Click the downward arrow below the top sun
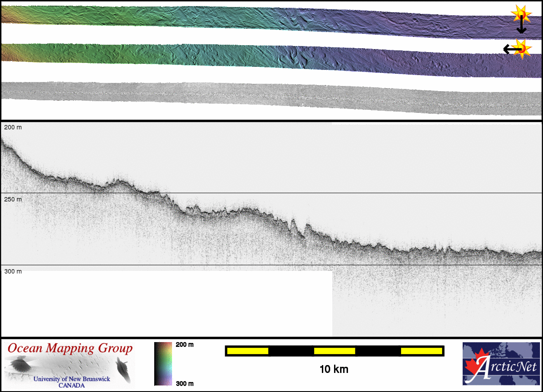 (x=521, y=27)
